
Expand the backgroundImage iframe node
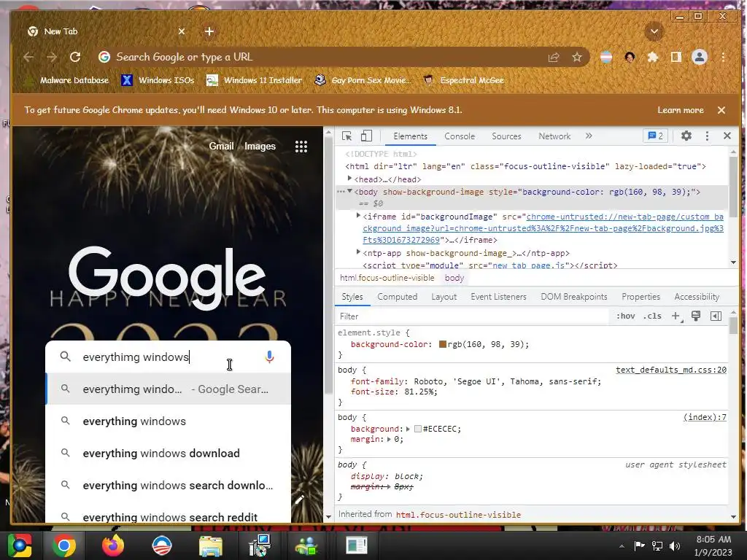(x=358, y=216)
